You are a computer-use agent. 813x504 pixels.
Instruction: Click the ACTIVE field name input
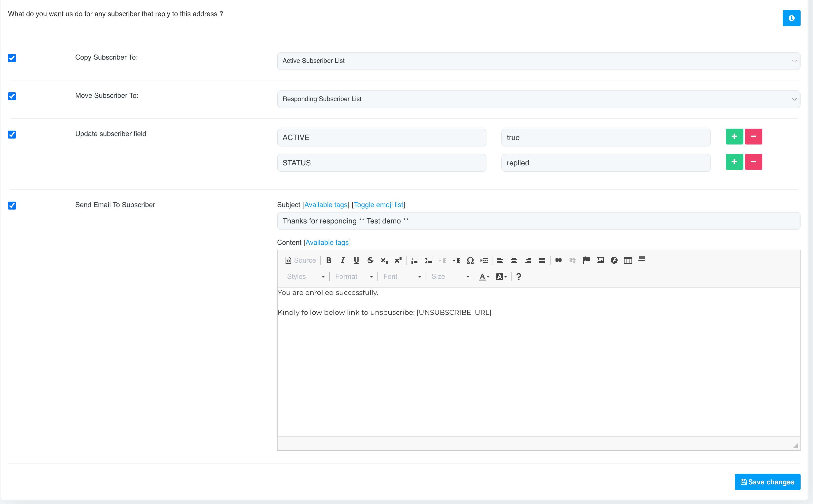pos(381,138)
